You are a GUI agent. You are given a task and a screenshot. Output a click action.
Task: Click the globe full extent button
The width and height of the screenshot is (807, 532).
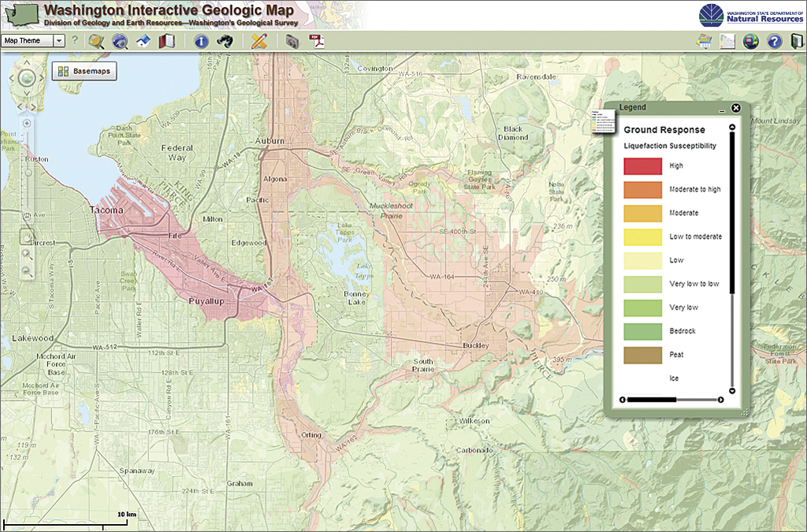click(x=27, y=78)
